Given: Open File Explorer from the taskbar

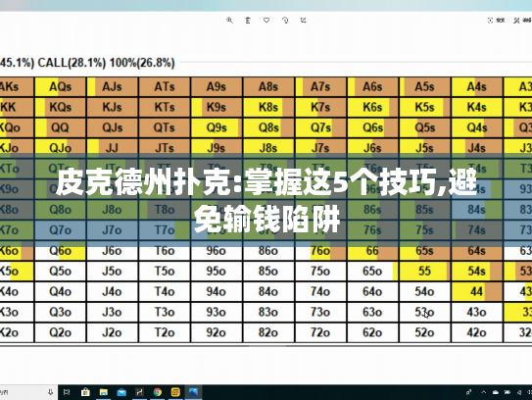Looking at the screenshot, I should [x=103, y=392].
